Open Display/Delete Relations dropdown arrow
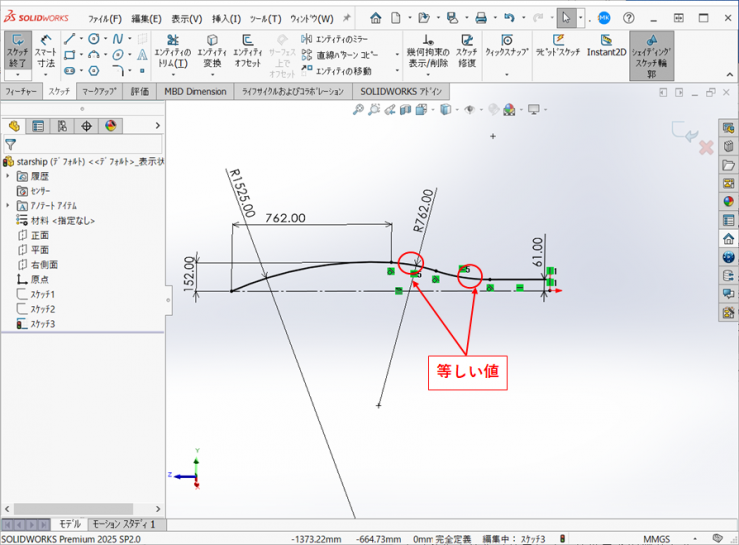The image size is (739, 545). (429, 74)
